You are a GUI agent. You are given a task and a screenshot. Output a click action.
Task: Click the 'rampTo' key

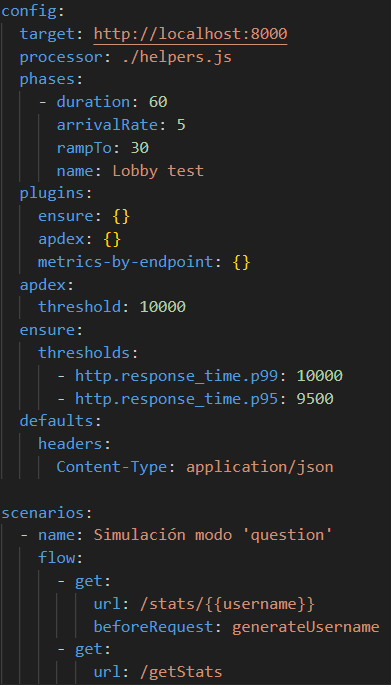(x=84, y=148)
